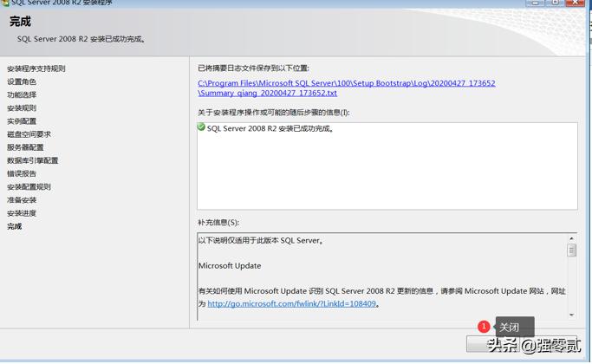Click the scrollbar up arrow in supplementary info
Screen dimensions: 592x364
(x=571, y=238)
